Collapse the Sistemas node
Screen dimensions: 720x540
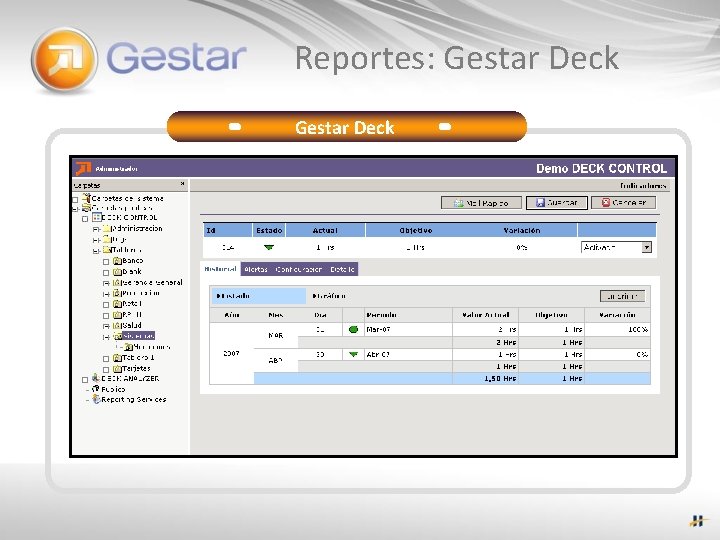(x=106, y=337)
